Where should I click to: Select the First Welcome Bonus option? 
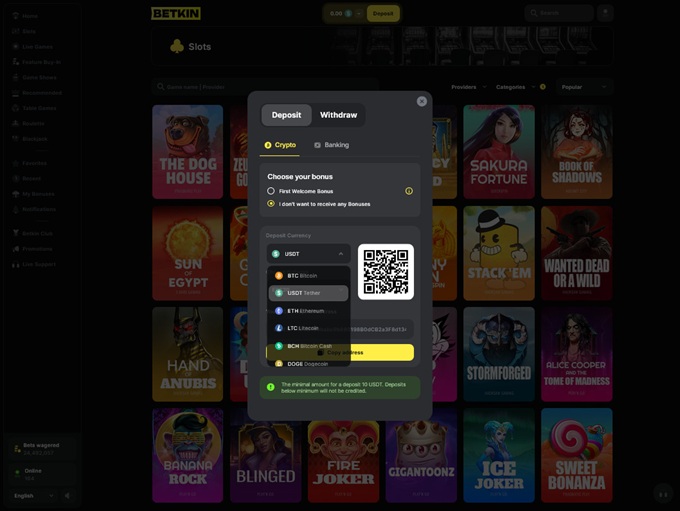tap(271, 191)
